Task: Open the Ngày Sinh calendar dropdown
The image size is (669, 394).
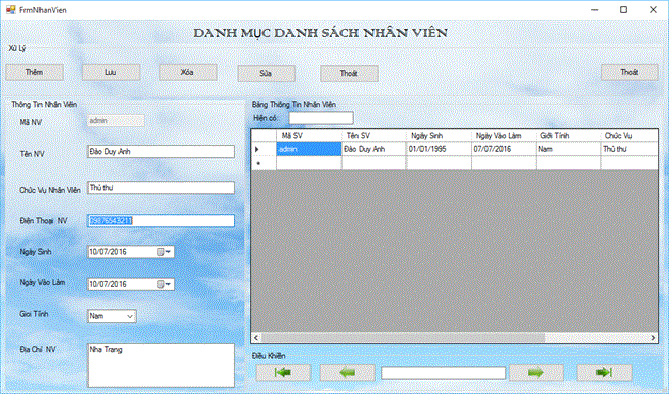Action: coord(164,252)
